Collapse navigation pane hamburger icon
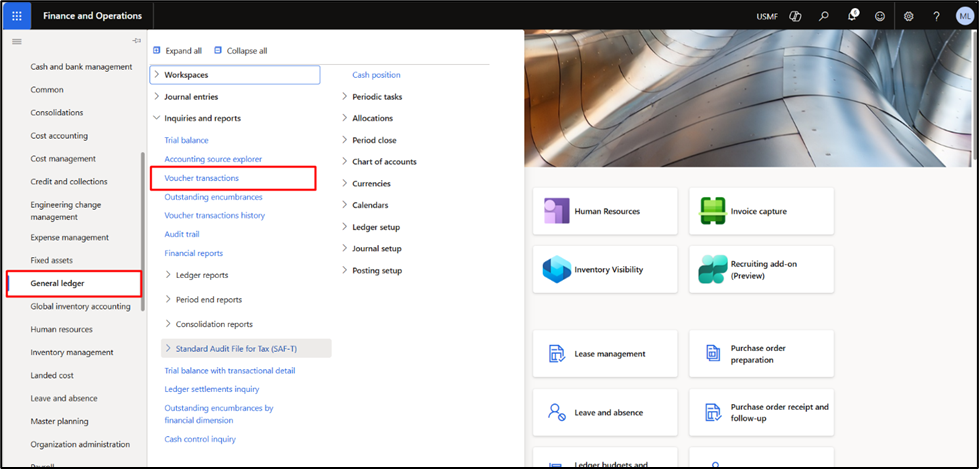Screen dimensions: 979x469 [x=17, y=41]
